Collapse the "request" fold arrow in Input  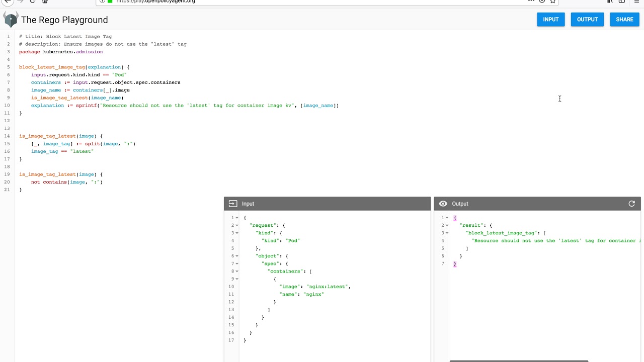[237, 225]
